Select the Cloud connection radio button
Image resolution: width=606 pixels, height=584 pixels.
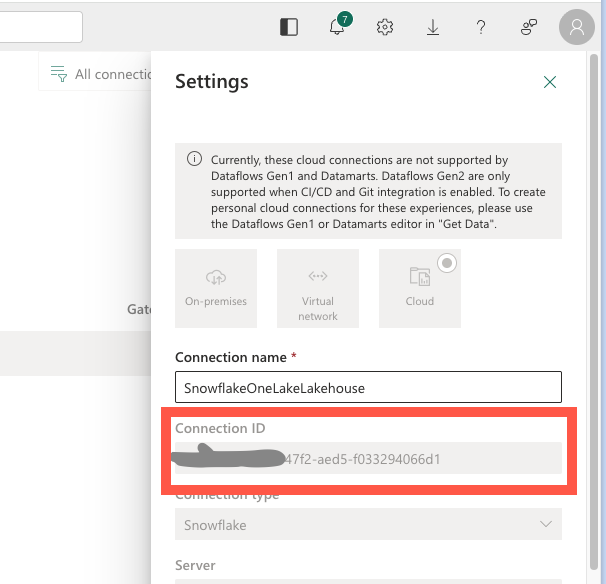click(447, 263)
